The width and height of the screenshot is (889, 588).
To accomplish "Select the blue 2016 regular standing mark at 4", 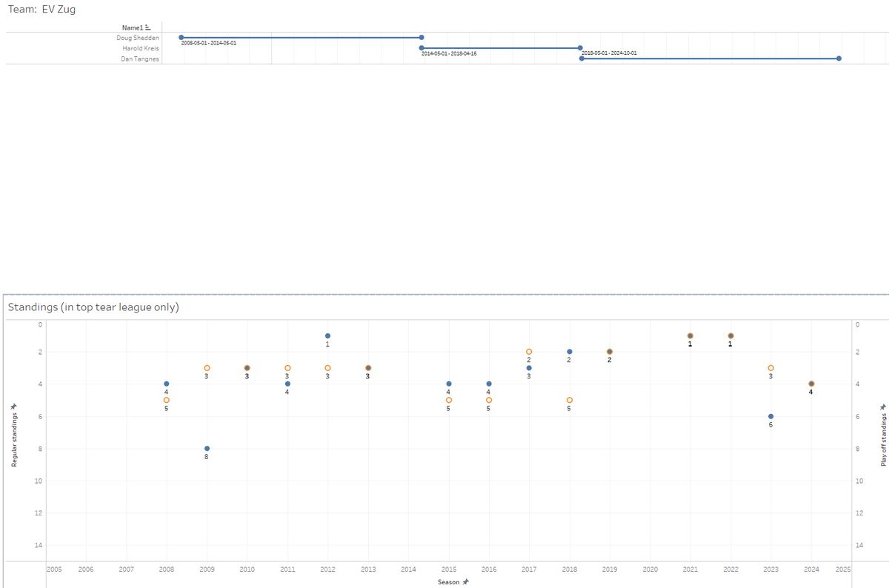I will [489, 384].
